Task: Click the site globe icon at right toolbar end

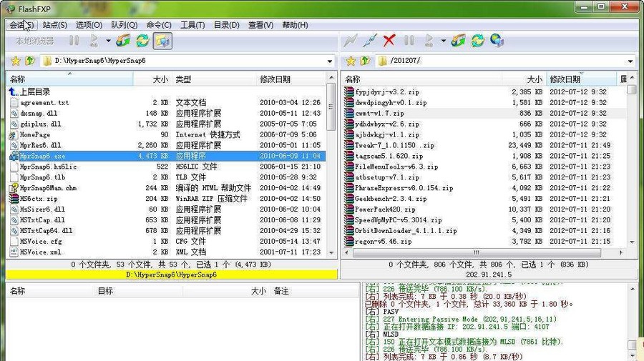Action: click(x=497, y=41)
